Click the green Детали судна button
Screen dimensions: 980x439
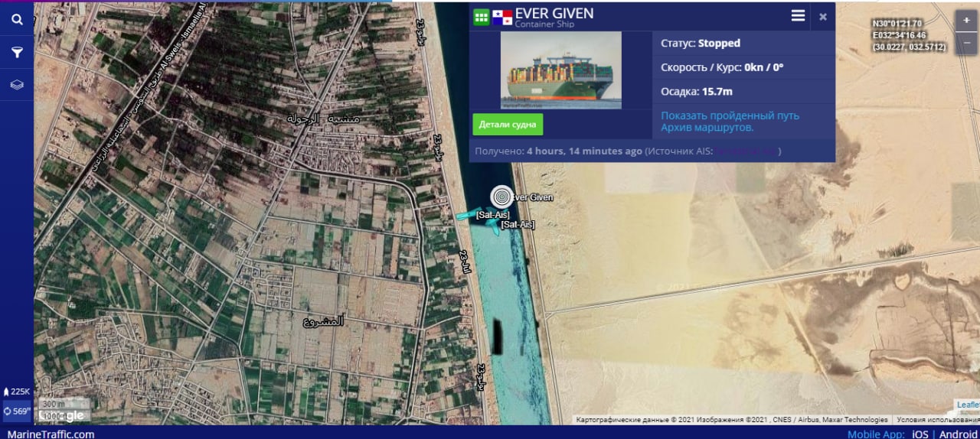(508, 124)
